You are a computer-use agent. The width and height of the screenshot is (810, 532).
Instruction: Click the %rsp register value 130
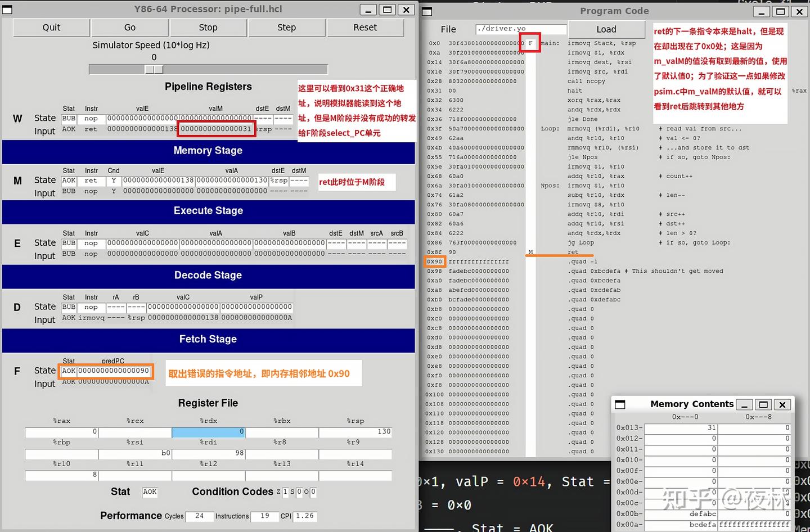[355, 432]
